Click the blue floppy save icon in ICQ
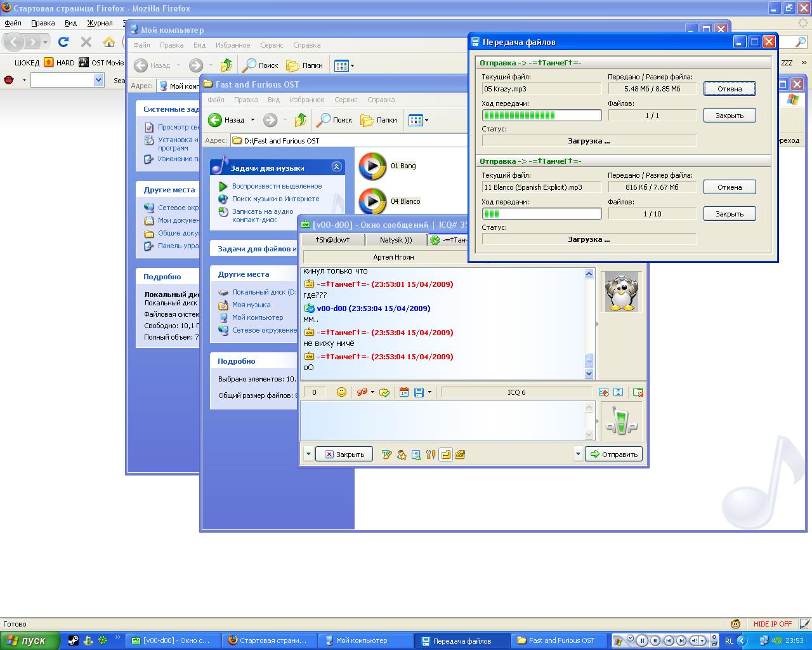This screenshot has height=650, width=812. [x=419, y=392]
